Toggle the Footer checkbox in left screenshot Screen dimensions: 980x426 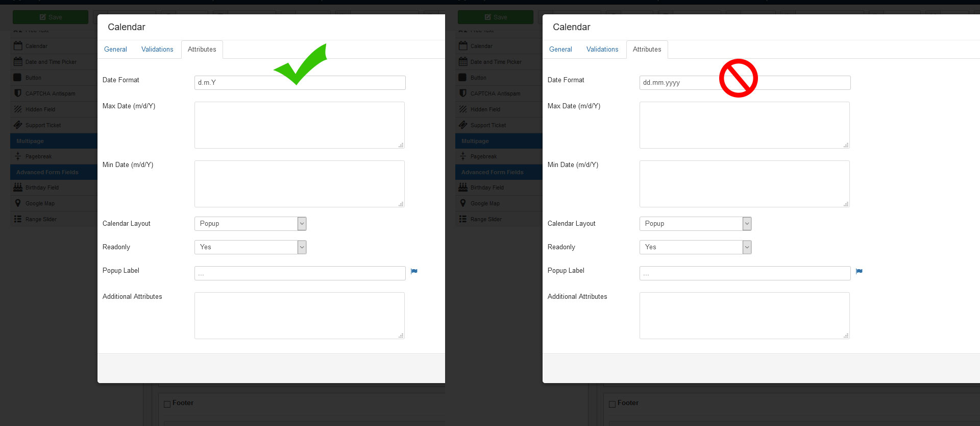(x=167, y=404)
